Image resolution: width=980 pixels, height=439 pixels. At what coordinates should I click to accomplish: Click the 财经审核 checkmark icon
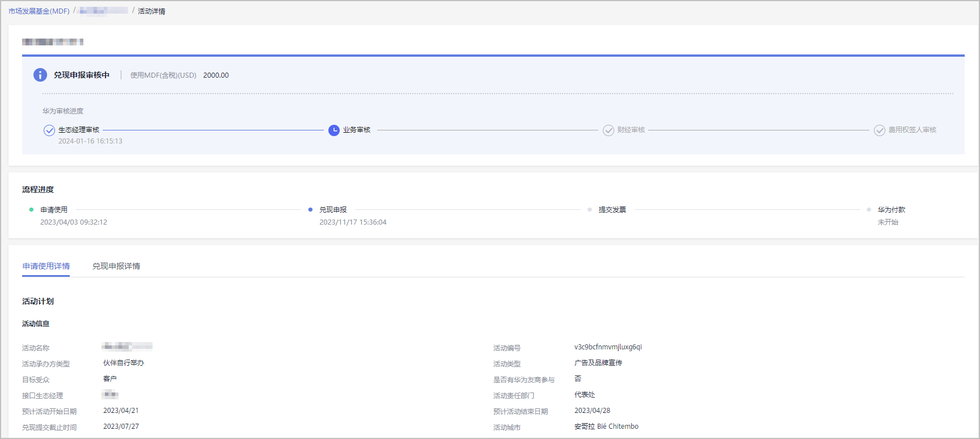tap(609, 130)
